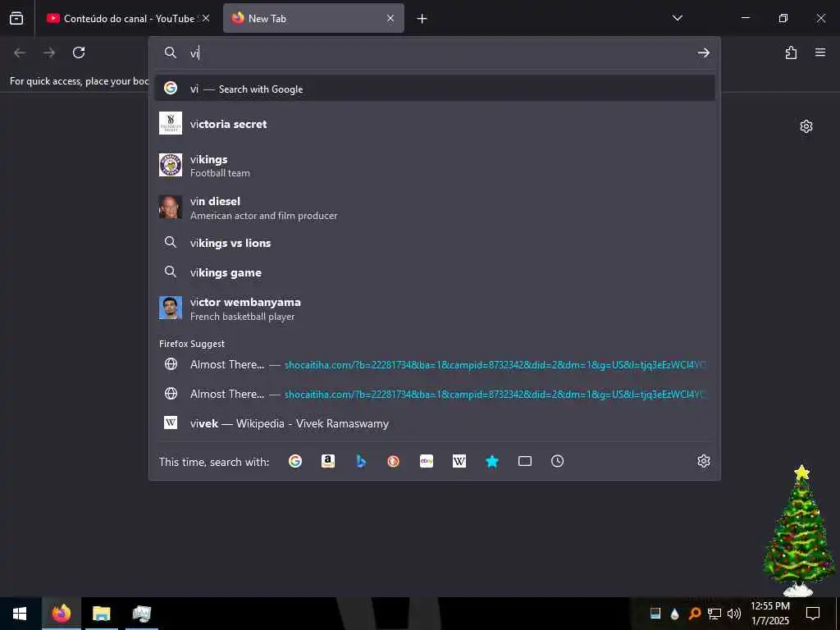Open the computer app taskbar icon
This screenshot has height=630, width=840.
tap(141, 614)
